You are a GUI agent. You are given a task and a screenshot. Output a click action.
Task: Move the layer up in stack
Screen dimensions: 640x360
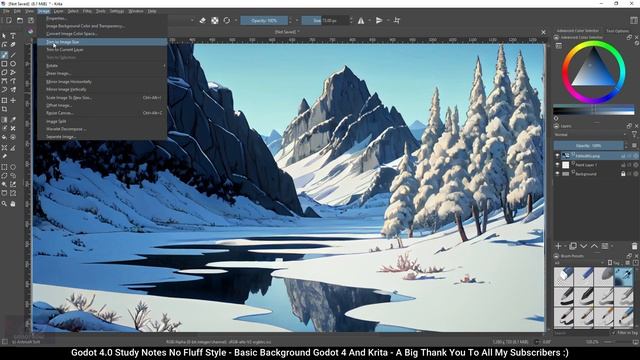pos(594,246)
